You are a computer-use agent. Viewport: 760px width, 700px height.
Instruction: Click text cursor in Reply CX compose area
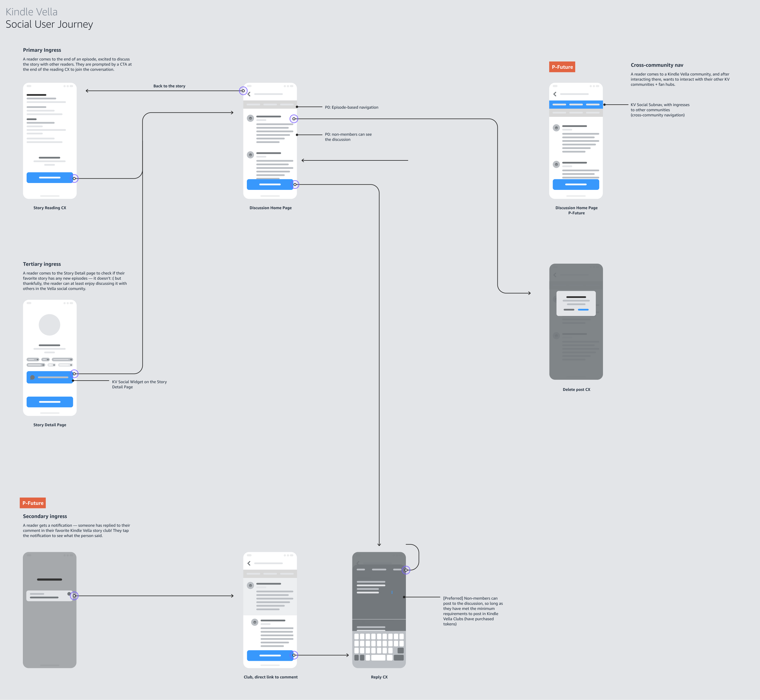pyautogui.click(x=392, y=592)
